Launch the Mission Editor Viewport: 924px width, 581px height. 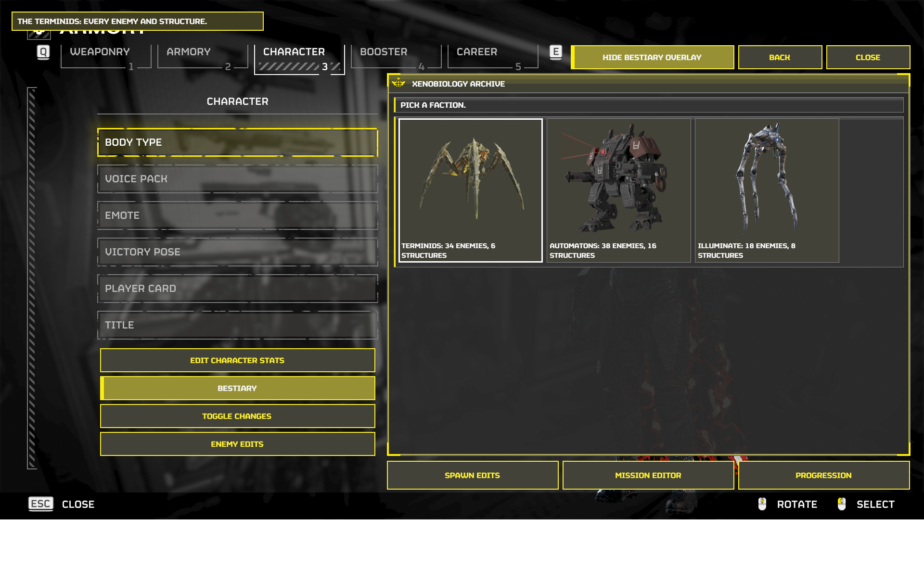coord(648,475)
